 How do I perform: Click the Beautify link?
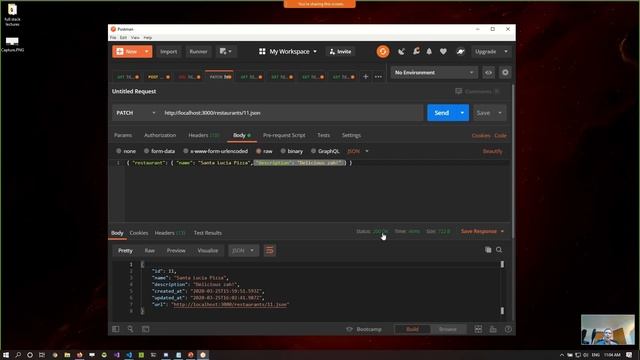492,151
